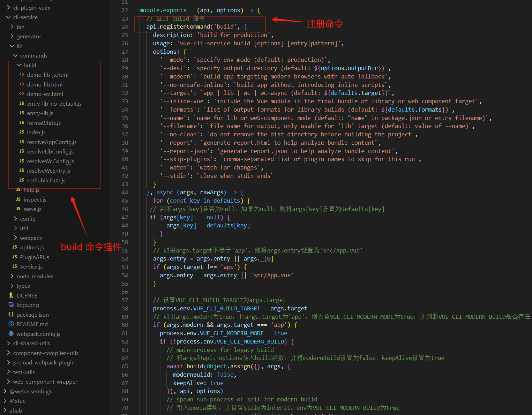Collapse the build folder

(x=19, y=65)
